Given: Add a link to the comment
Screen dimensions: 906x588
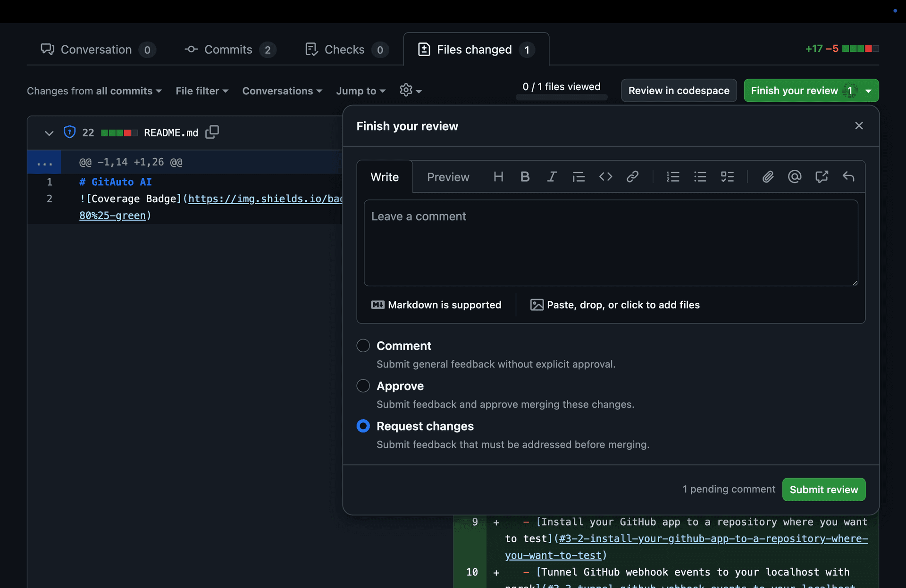Looking at the screenshot, I should [632, 177].
